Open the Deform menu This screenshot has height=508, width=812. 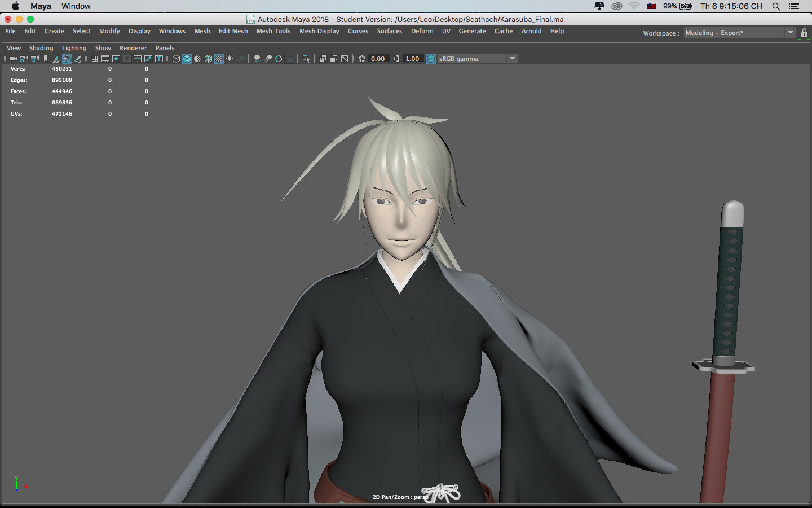(422, 31)
